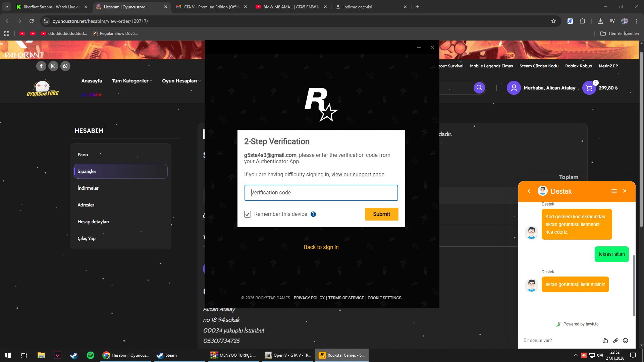
Task: Attach a file in the chat
Action: (x=615, y=341)
